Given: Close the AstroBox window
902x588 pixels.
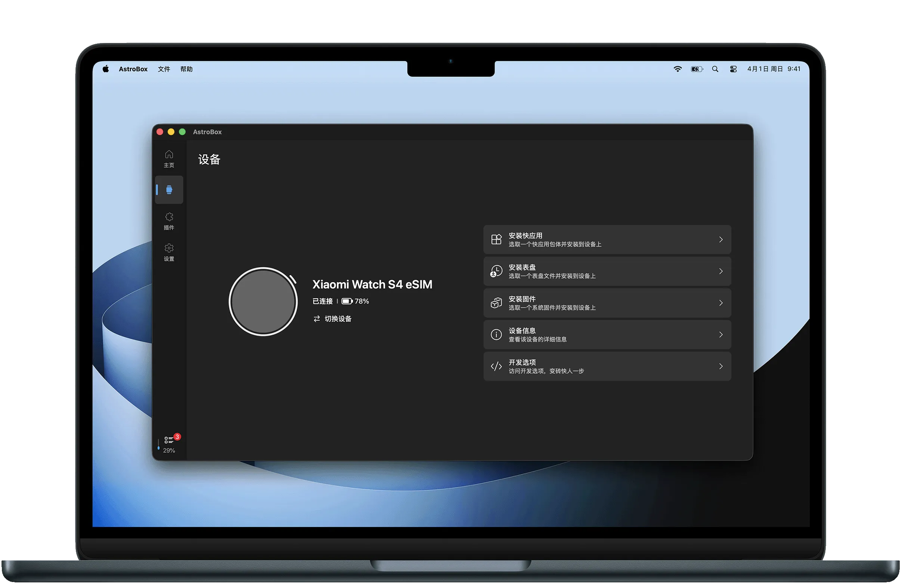Looking at the screenshot, I should coord(160,132).
